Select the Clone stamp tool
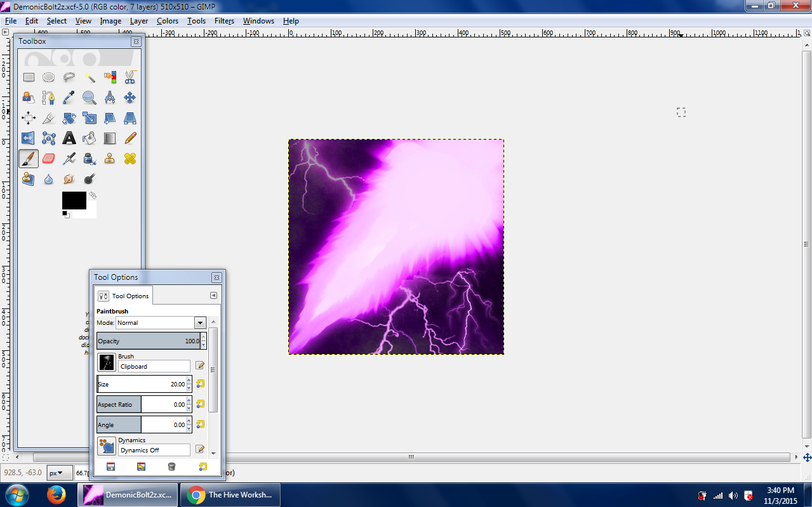 [x=110, y=159]
